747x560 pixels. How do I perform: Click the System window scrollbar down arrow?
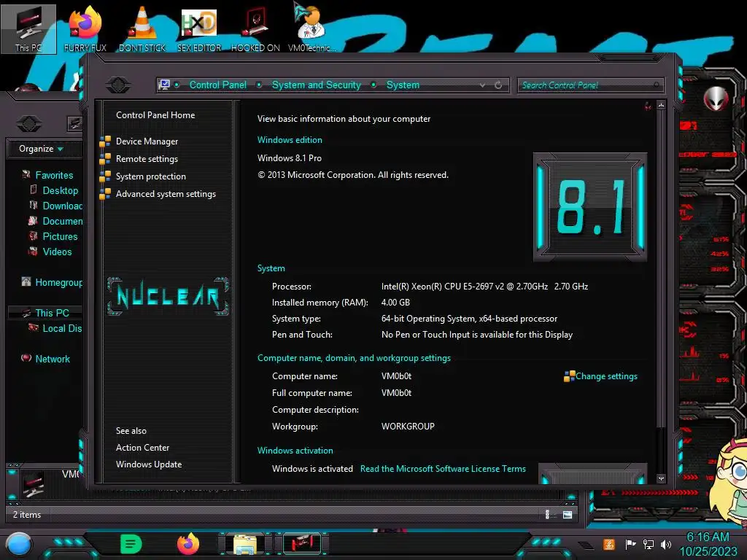[661, 478]
